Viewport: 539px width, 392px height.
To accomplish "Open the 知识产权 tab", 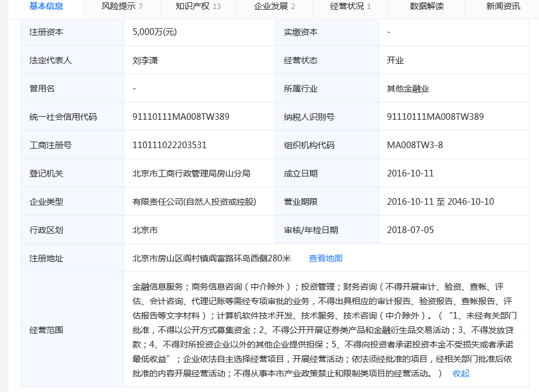I will (198, 6).
